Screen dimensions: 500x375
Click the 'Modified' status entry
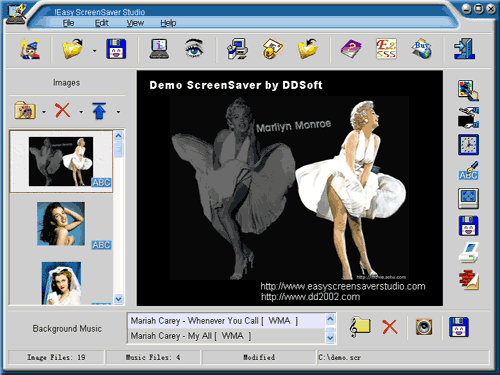click(259, 357)
